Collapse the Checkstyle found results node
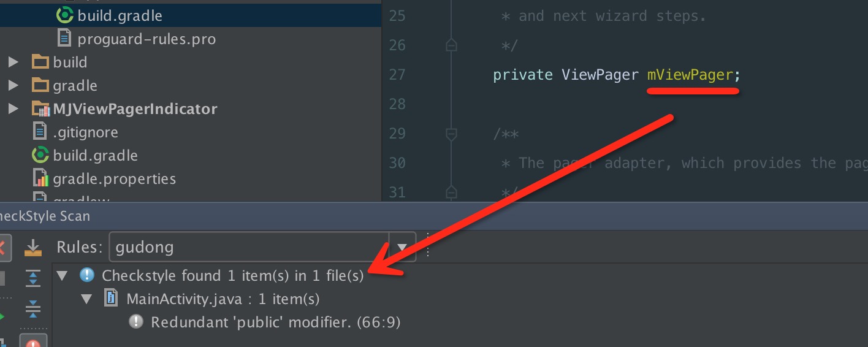Viewport: 868px width, 347px height. coord(62,276)
